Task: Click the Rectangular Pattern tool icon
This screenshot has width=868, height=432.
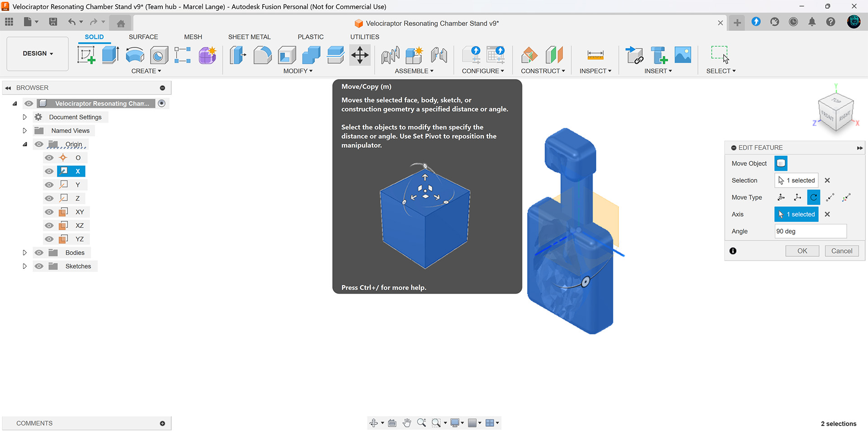Action: 183,55
